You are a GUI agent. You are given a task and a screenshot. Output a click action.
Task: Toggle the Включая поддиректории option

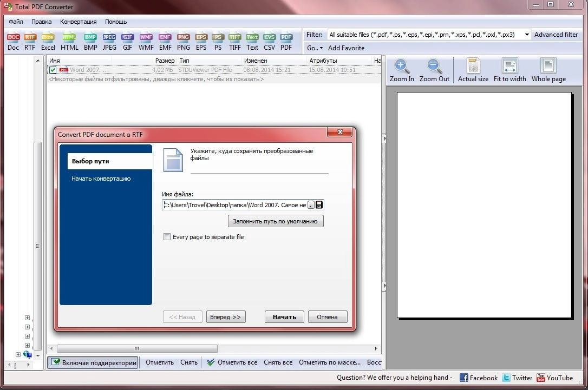[93, 362]
